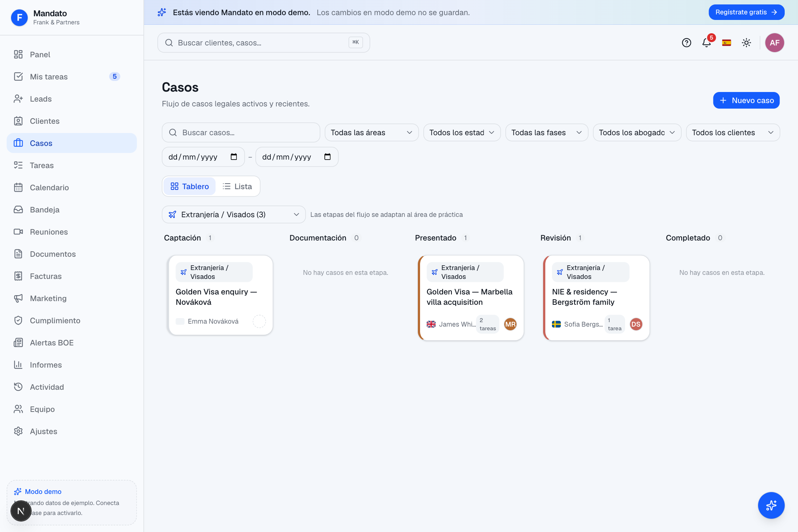The image size is (798, 532).
Task: Open the dark N circle badge
Action: (x=21, y=511)
